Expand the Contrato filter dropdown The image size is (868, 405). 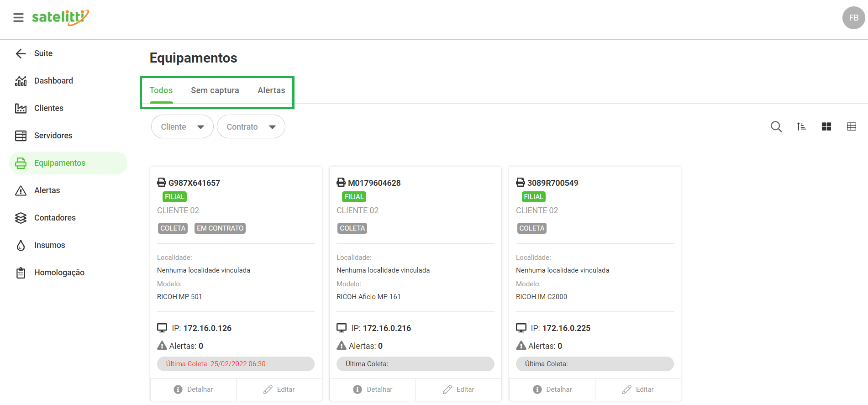point(251,126)
